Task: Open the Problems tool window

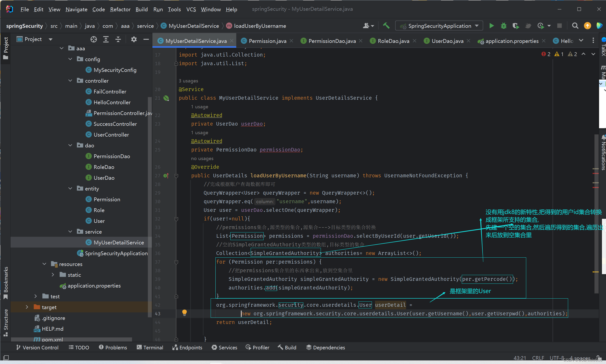Action: coord(113,347)
